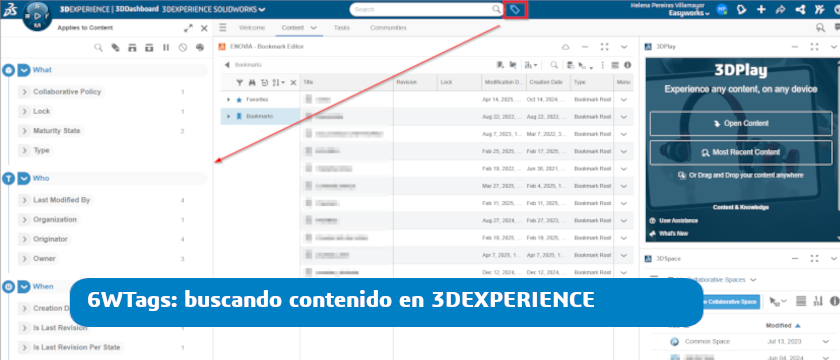Expand the Collaborative Policy tag

point(24,92)
